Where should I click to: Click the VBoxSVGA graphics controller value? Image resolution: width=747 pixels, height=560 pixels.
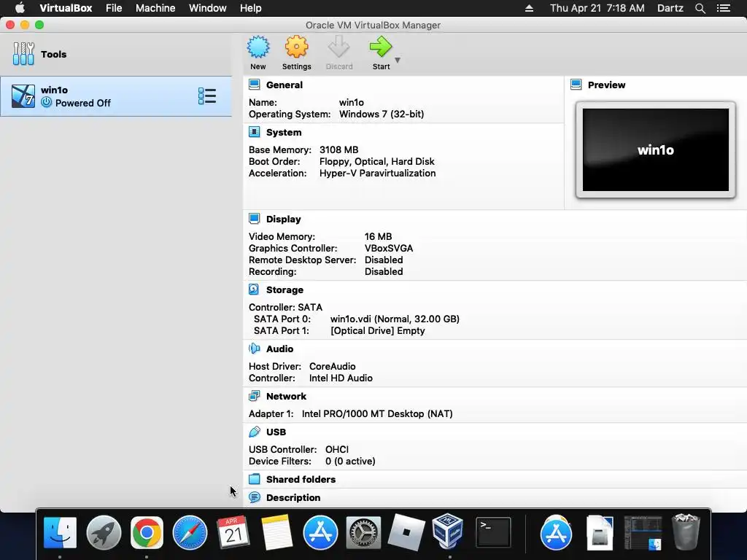click(389, 248)
